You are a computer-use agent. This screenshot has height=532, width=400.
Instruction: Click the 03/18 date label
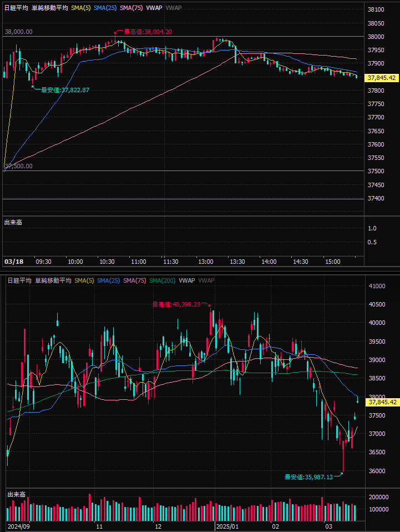pyautogui.click(x=14, y=262)
